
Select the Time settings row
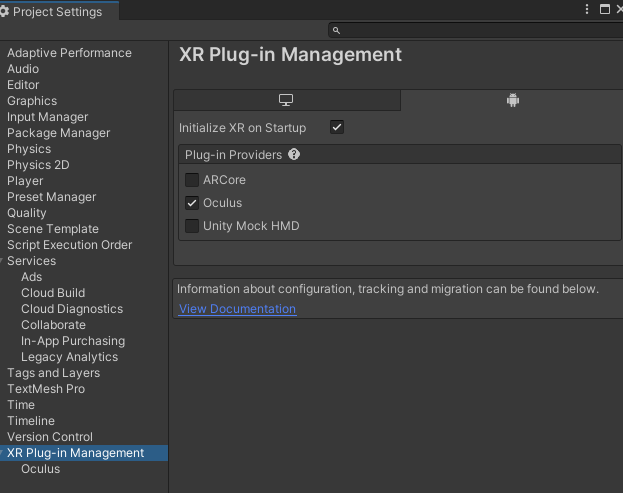[x=21, y=405]
